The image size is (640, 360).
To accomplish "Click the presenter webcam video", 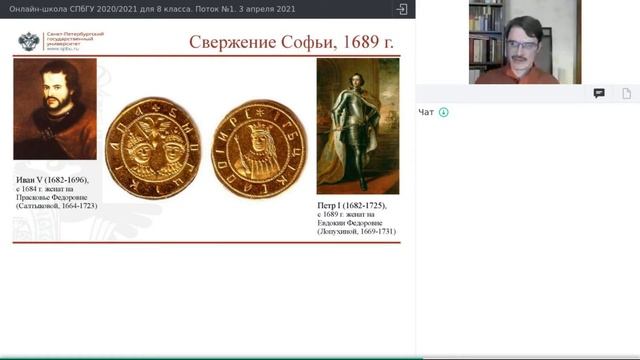I will [525, 42].
